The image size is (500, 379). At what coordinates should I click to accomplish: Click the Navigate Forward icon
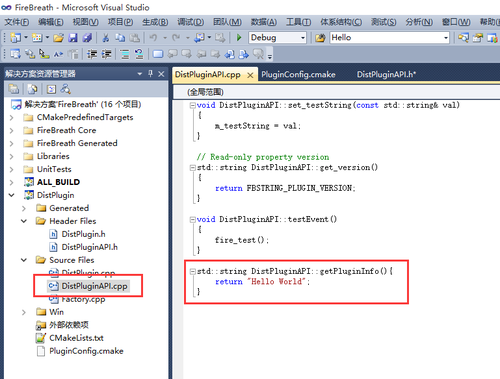[x=220, y=38]
